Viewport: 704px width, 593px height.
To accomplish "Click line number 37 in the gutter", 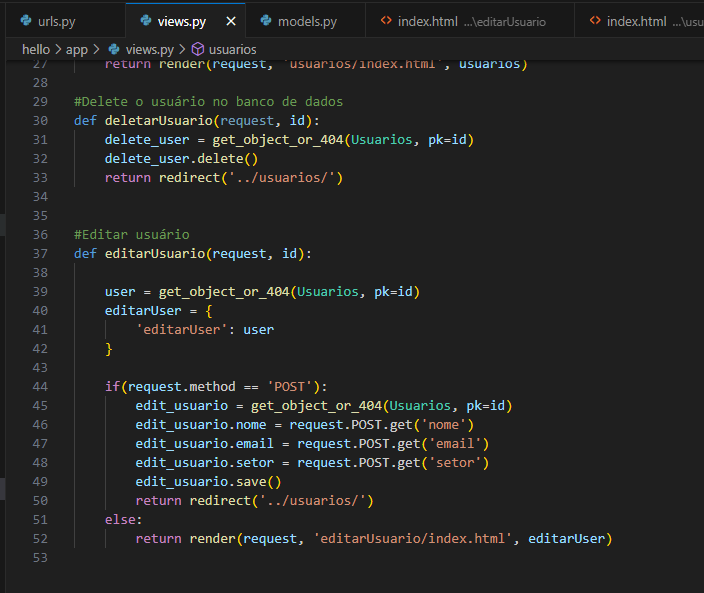I will 39,253.
